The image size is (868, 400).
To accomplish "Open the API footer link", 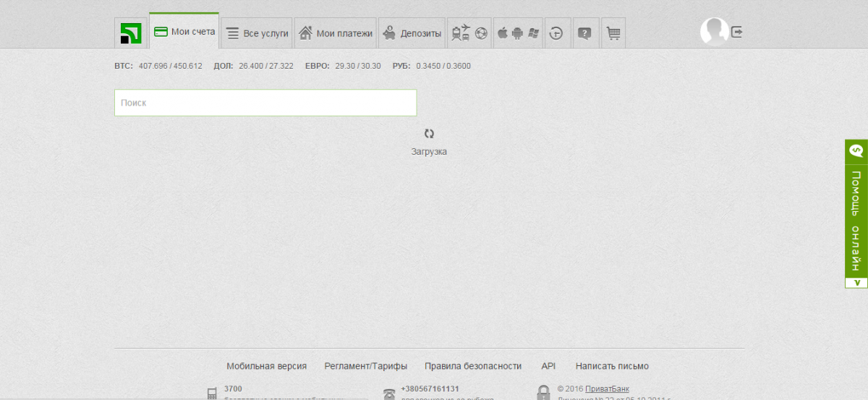I will (x=548, y=366).
